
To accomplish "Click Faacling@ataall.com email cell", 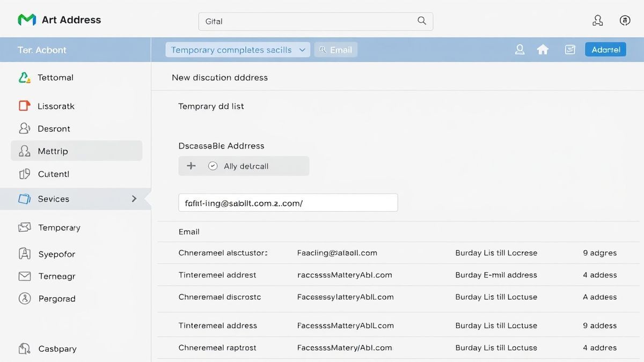I will coord(337,253).
